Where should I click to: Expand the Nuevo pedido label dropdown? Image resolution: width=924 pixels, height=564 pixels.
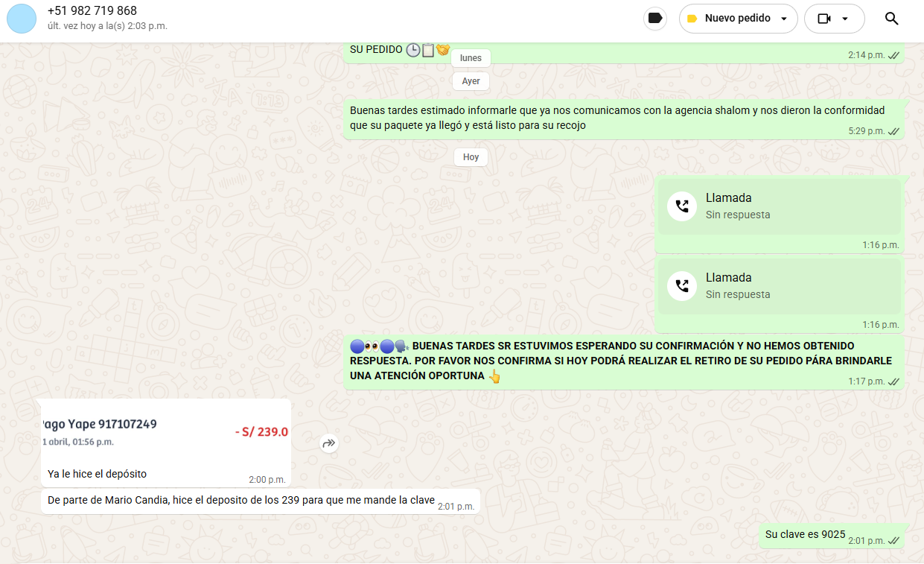784,19
